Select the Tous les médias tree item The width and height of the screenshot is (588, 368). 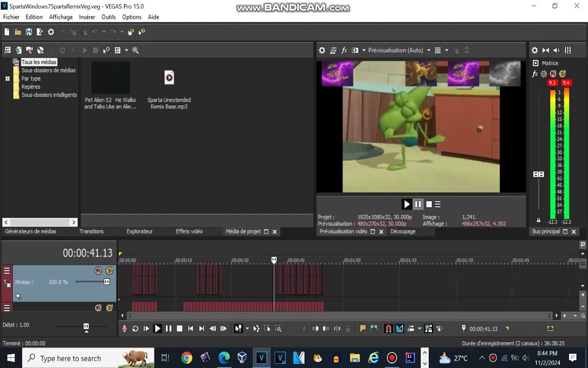39,62
